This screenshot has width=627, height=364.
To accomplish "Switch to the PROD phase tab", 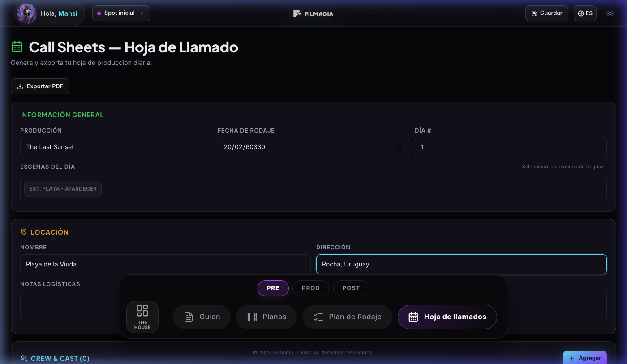I will coord(311,288).
